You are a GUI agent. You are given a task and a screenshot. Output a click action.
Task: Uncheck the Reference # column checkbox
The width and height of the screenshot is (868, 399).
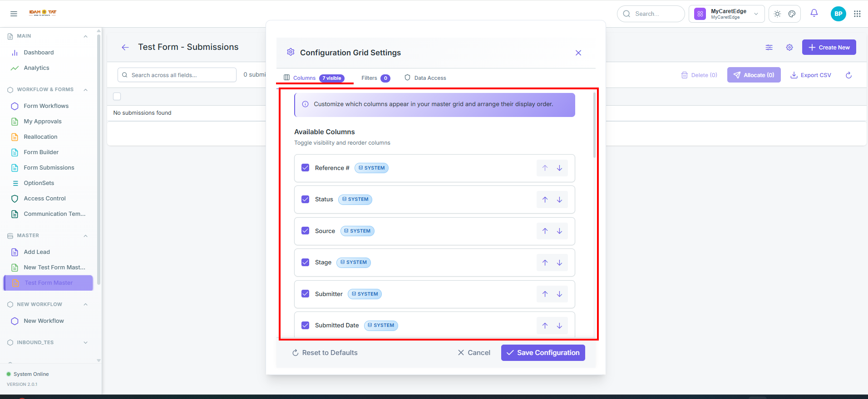(x=306, y=168)
